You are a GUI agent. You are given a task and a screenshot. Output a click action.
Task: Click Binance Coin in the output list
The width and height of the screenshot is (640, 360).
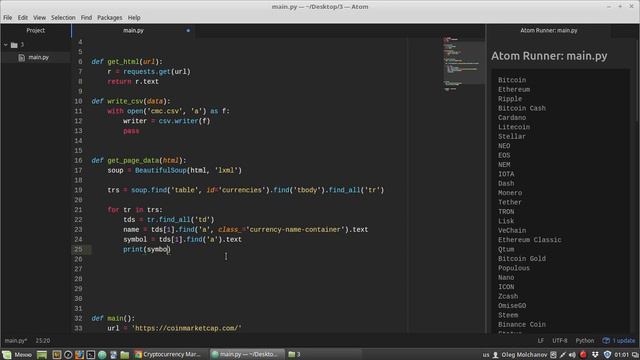tap(522, 324)
